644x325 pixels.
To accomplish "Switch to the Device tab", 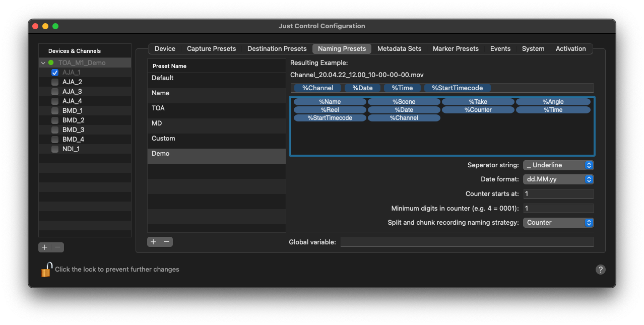I will click(165, 49).
